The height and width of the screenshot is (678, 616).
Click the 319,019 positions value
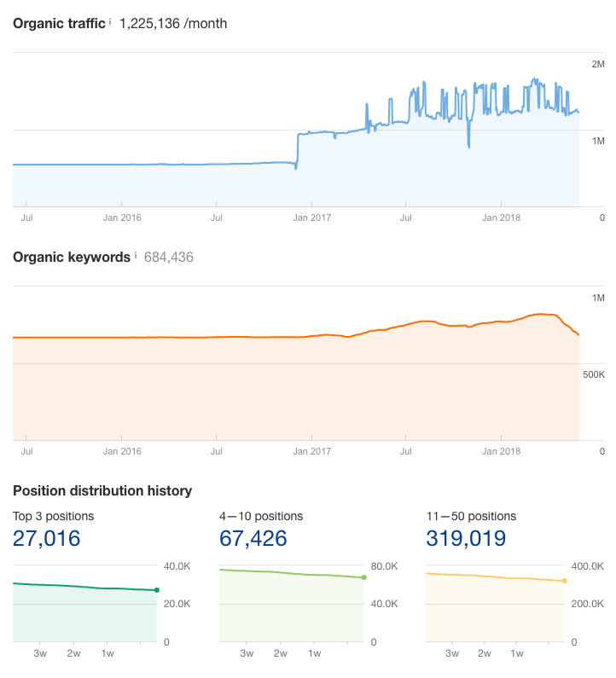[466, 538]
